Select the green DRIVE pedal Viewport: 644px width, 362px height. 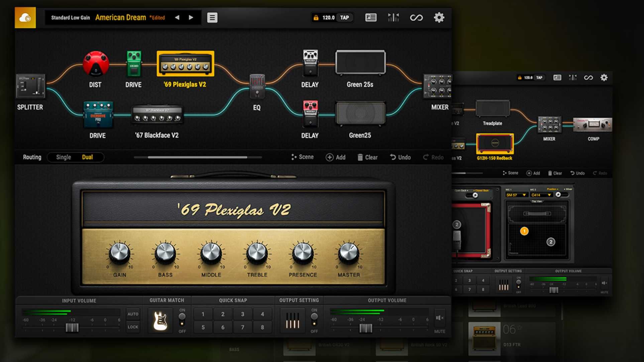pos(134,64)
